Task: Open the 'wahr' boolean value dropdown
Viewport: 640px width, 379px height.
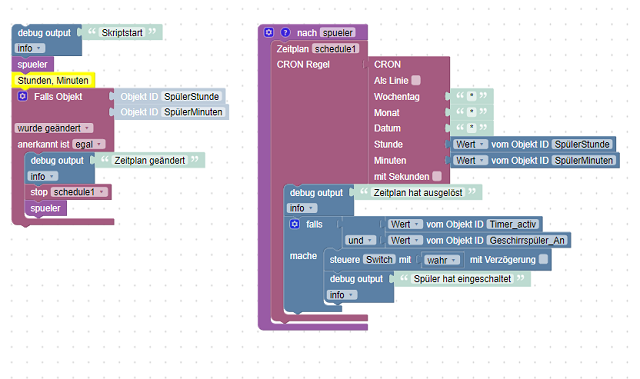Action: pyautogui.click(x=442, y=260)
